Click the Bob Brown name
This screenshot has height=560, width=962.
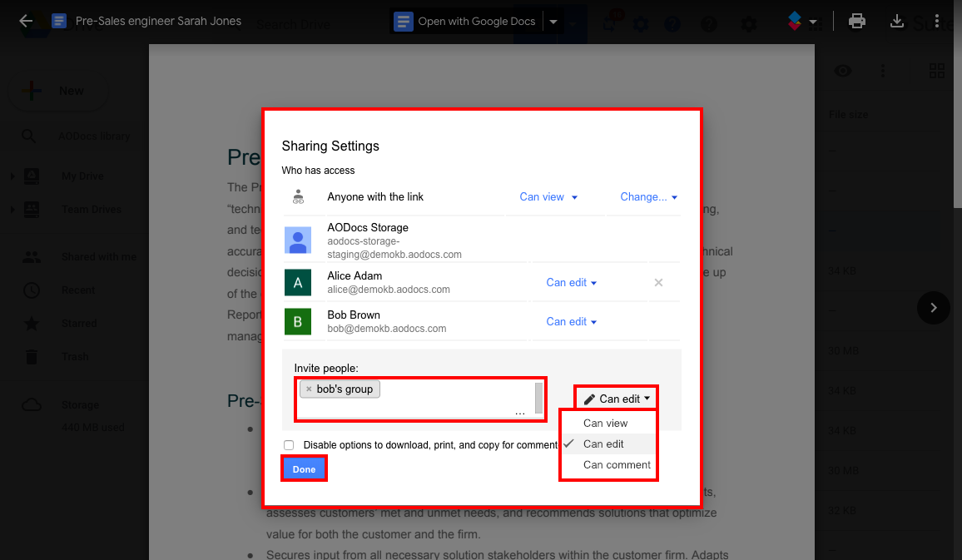click(354, 315)
